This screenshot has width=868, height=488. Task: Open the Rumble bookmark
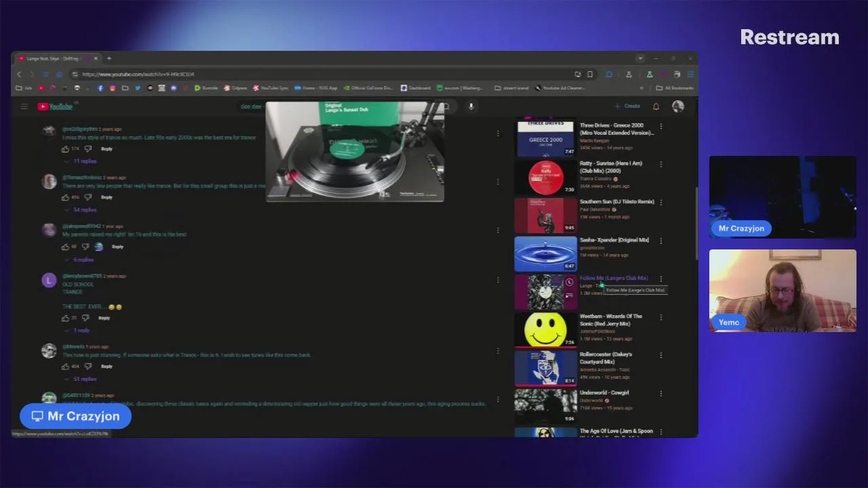point(206,88)
